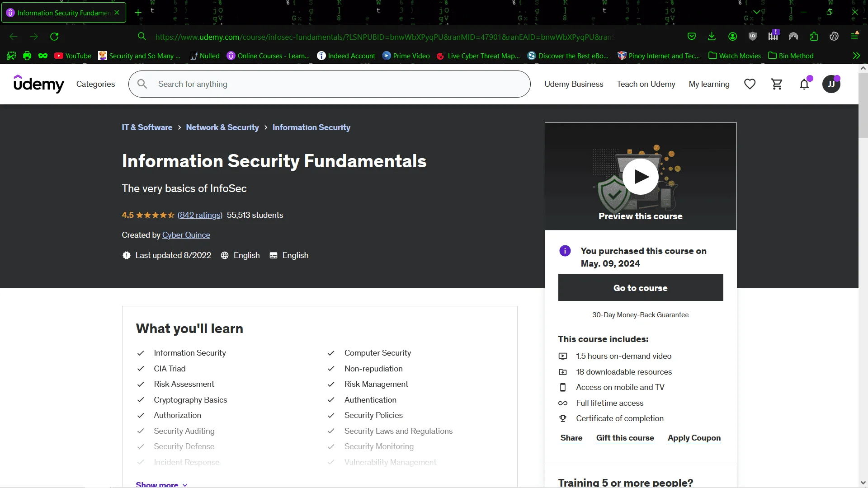Open the browser downloads panel

pyautogui.click(x=712, y=37)
